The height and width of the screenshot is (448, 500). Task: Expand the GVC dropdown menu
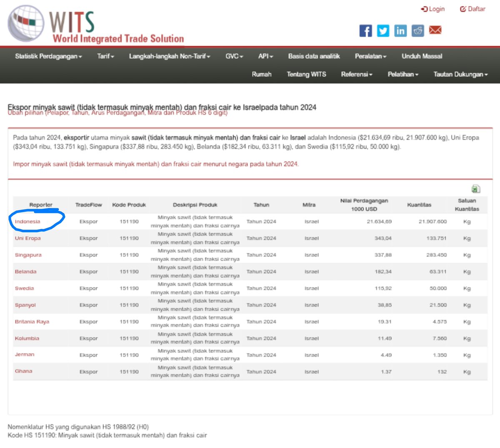[234, 56]
